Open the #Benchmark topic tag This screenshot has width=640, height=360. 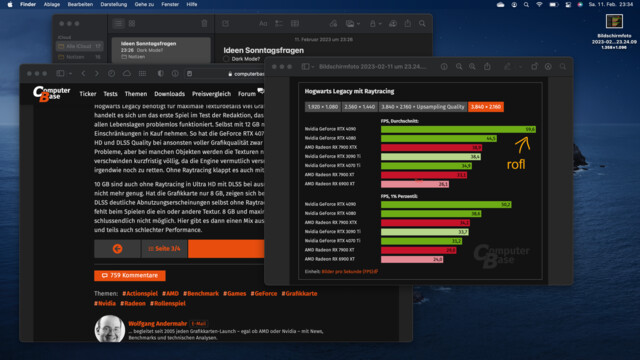tap(201, 293)
